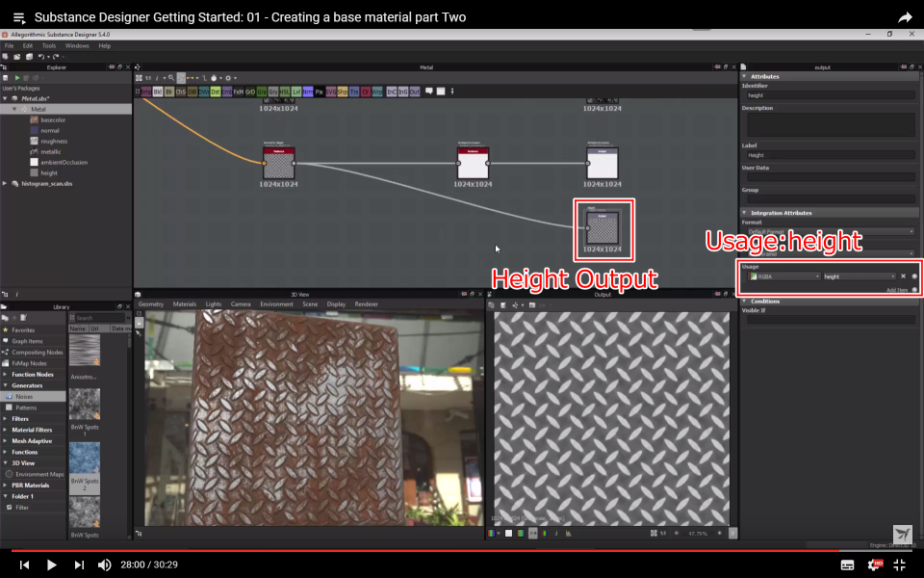Add a Normal (Nrm) node
Image resolution: width=924 pixels, height=578 pixels.
pyautogui.click(x=308, y=92)
